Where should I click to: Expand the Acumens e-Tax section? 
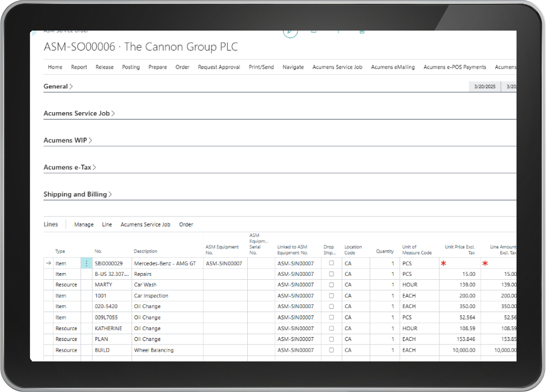(x=70, y=167)
